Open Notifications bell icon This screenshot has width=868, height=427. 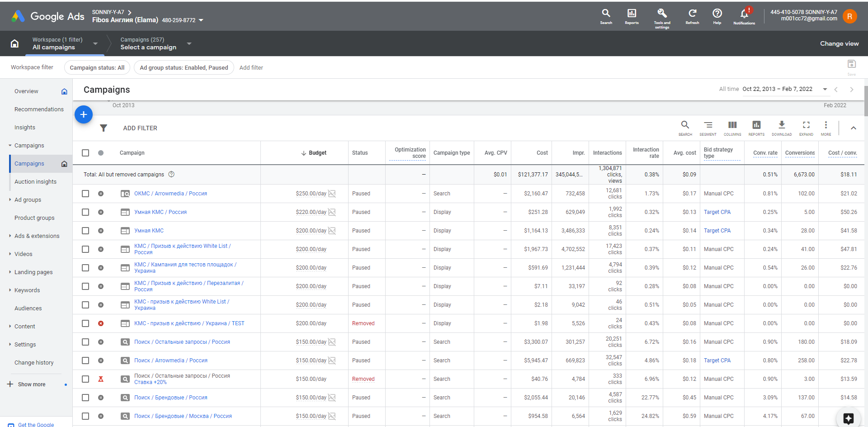click(x=744, y=14)
